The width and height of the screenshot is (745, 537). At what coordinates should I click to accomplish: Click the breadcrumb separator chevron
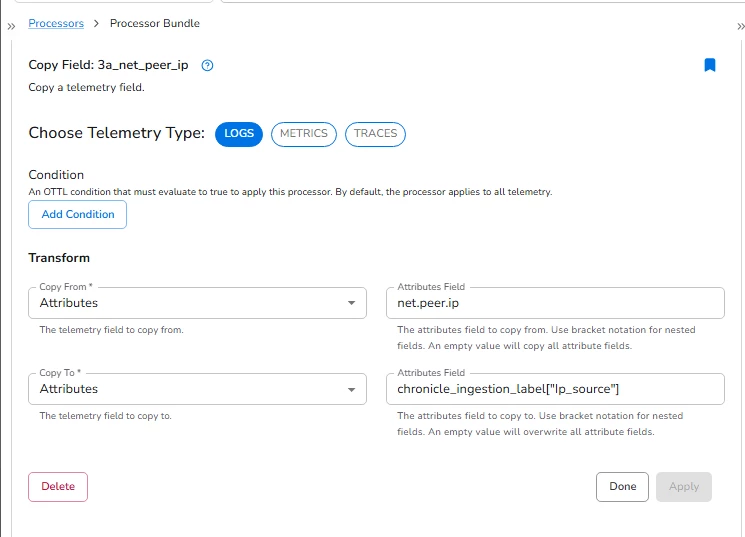click(x=96, y=23)
